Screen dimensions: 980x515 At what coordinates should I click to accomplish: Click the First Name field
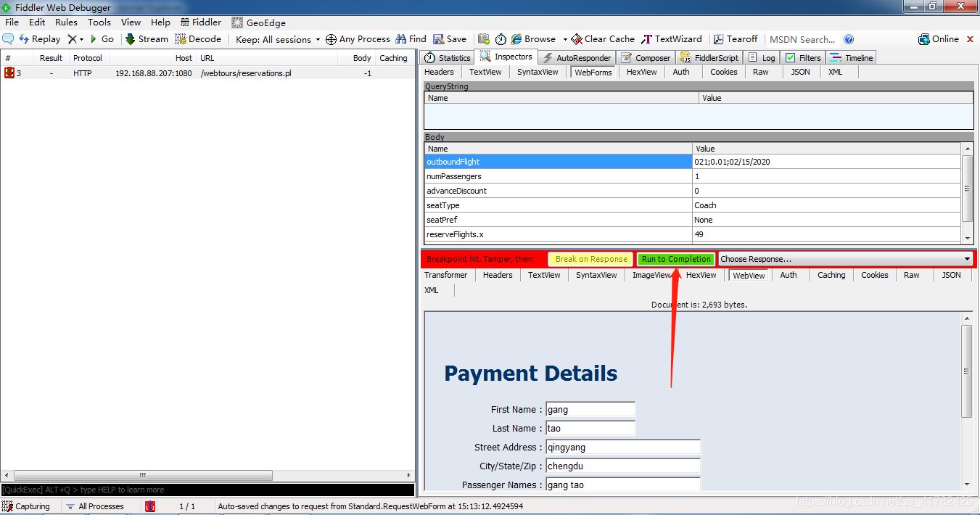coord(590,409)
